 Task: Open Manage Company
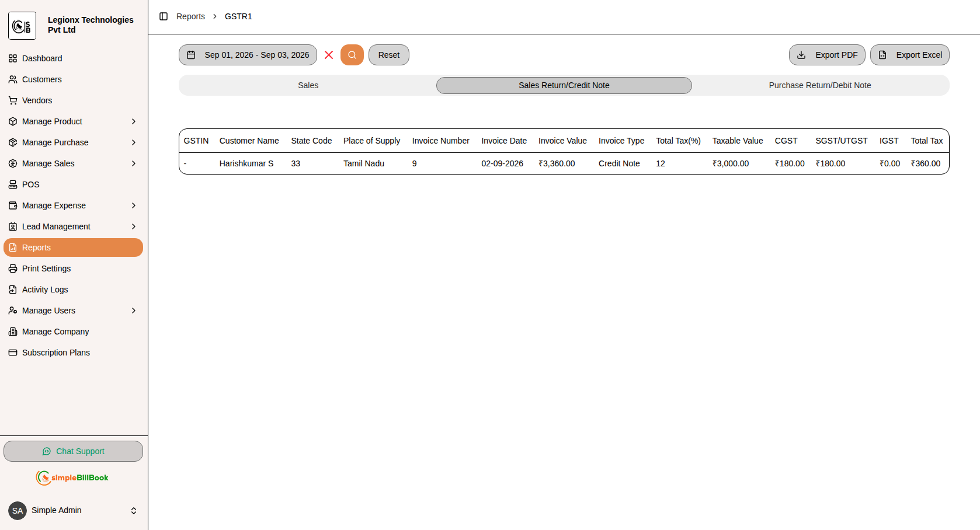coord(73,332)
